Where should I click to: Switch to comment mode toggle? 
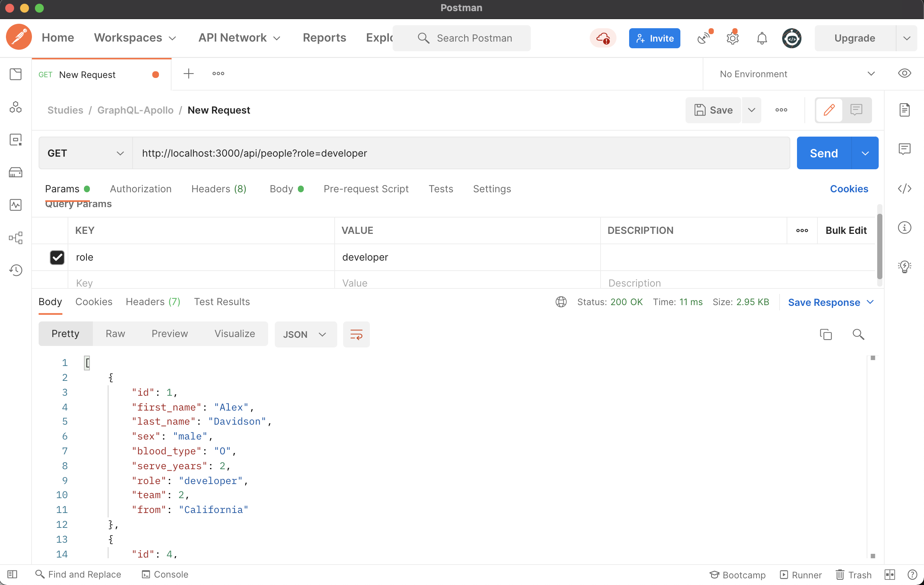pyautogui.click(x=856, y=110)
